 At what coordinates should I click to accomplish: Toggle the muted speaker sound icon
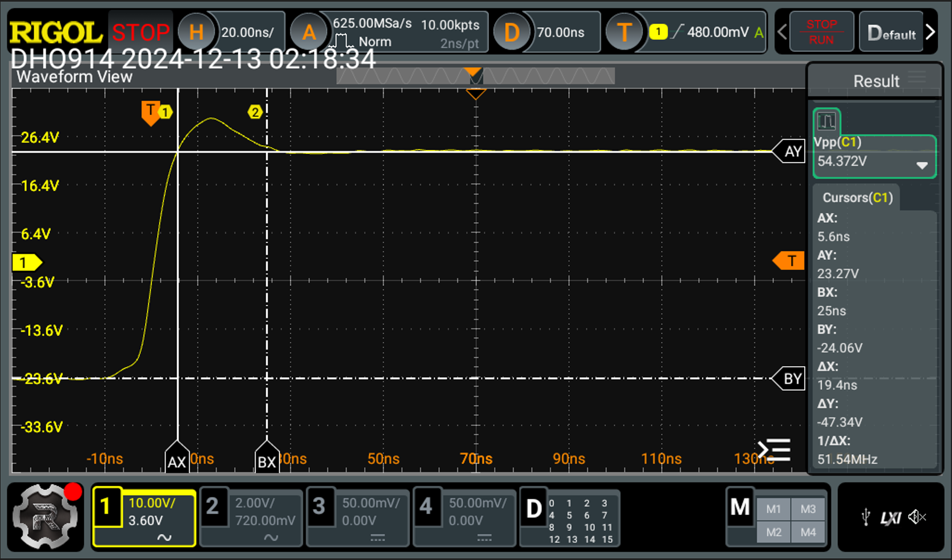point(917,518)
